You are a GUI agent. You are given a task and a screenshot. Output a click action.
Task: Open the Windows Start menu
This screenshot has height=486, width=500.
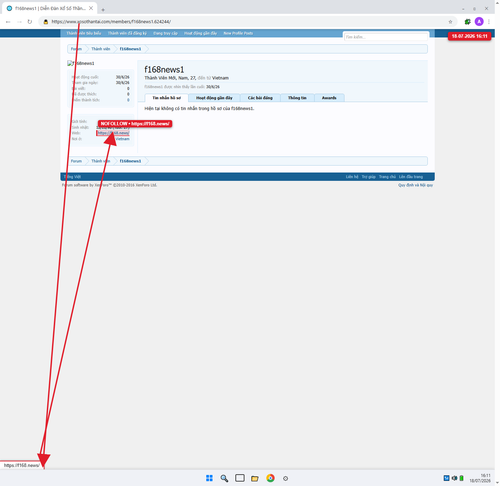point(209,478)
